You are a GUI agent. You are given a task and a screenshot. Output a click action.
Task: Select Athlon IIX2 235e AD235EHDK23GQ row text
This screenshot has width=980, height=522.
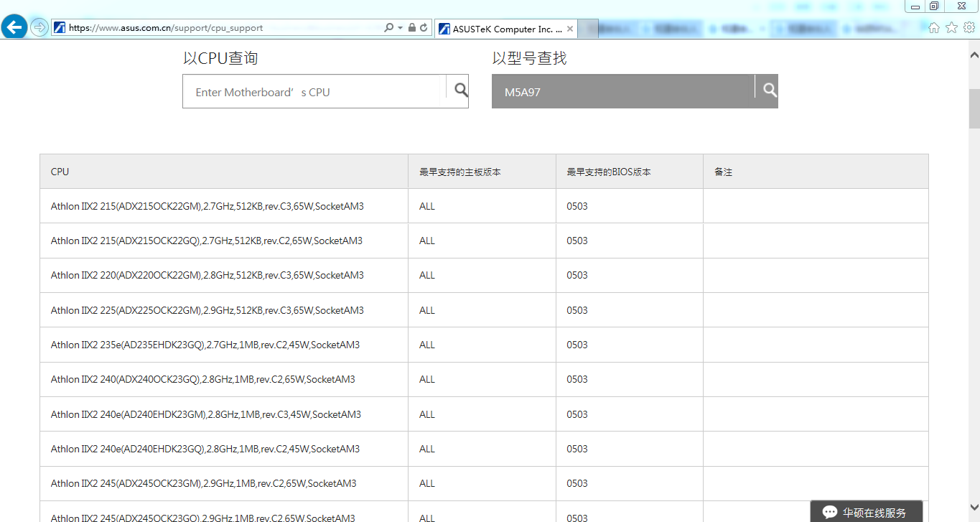point(205,345)
